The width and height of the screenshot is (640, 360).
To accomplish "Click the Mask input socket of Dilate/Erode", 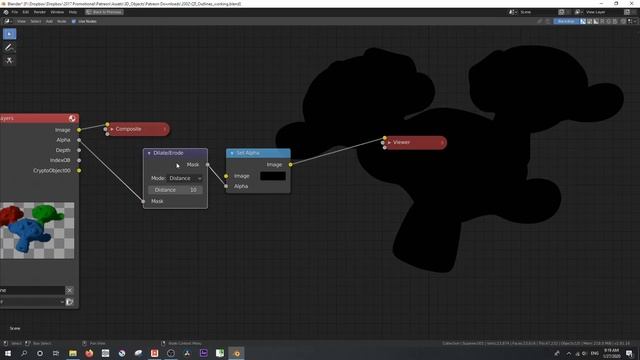I will click(143, 201).
